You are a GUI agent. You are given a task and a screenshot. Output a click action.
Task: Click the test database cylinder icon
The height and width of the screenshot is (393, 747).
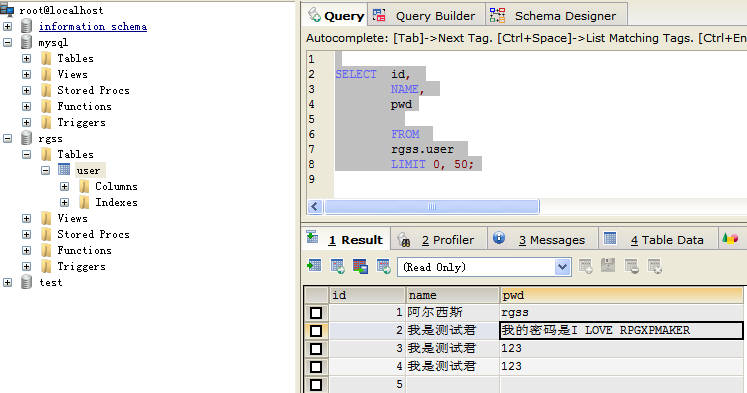(27, 282)
